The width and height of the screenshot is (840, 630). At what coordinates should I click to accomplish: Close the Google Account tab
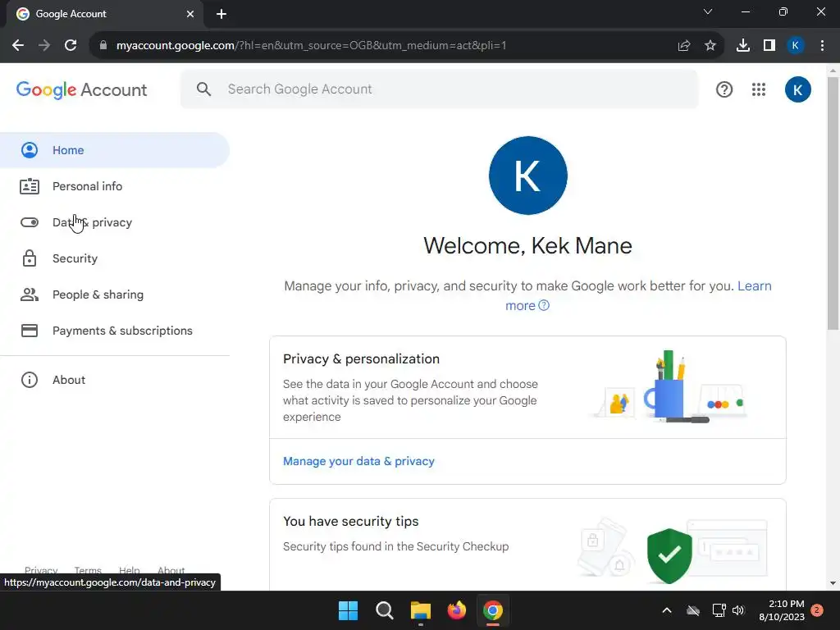pos(190,14)
